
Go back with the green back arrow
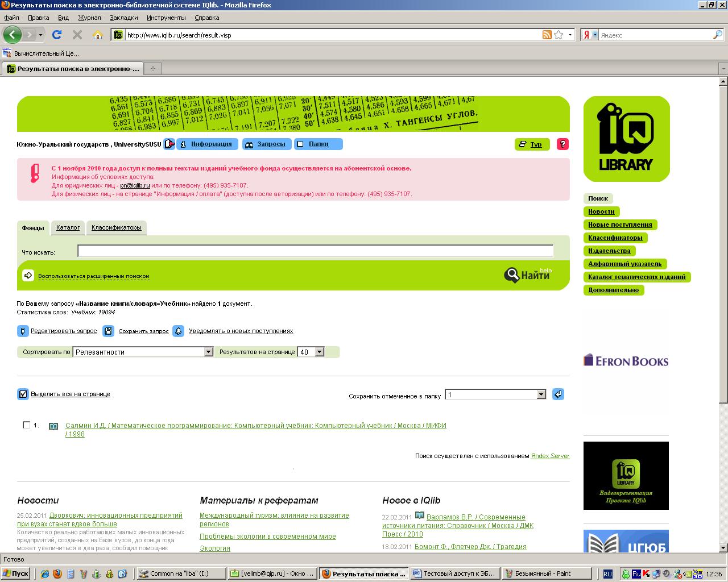(x=12, y=35)
